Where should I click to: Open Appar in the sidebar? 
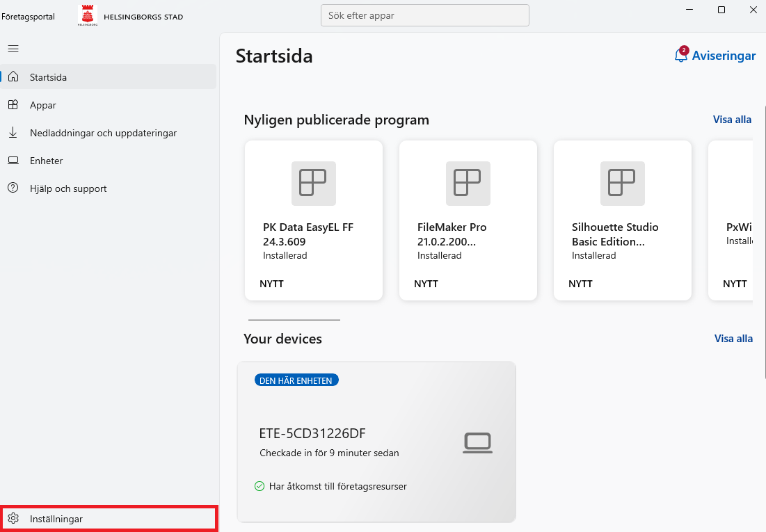click(109, 104)
